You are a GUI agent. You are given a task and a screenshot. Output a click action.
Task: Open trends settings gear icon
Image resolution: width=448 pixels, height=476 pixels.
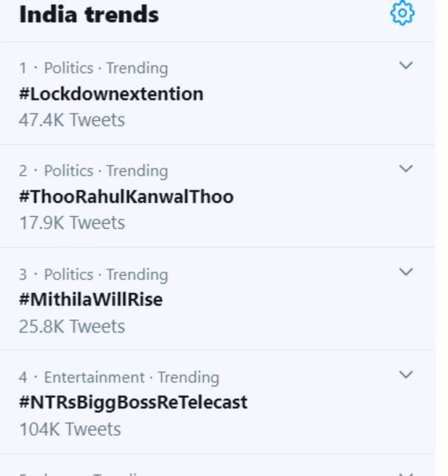pyautogui.click(x=402, y=13)
